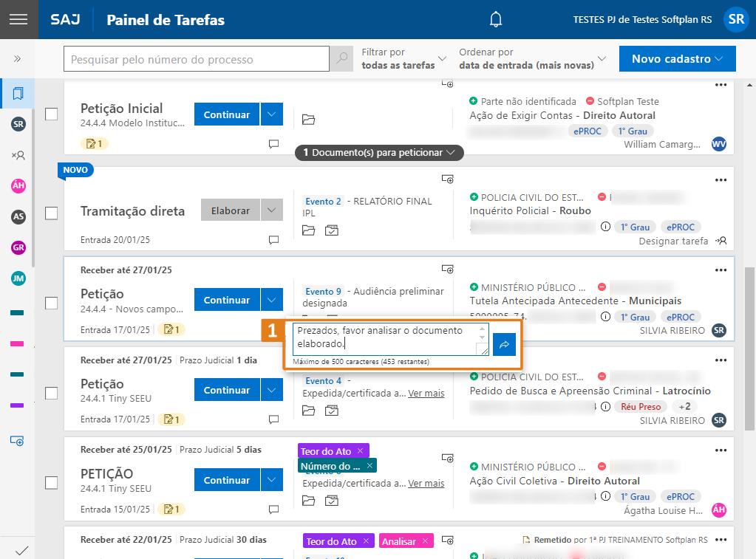756x559 pixels.
Task: Click the Novo cadastro button
Action: point(678,59)
